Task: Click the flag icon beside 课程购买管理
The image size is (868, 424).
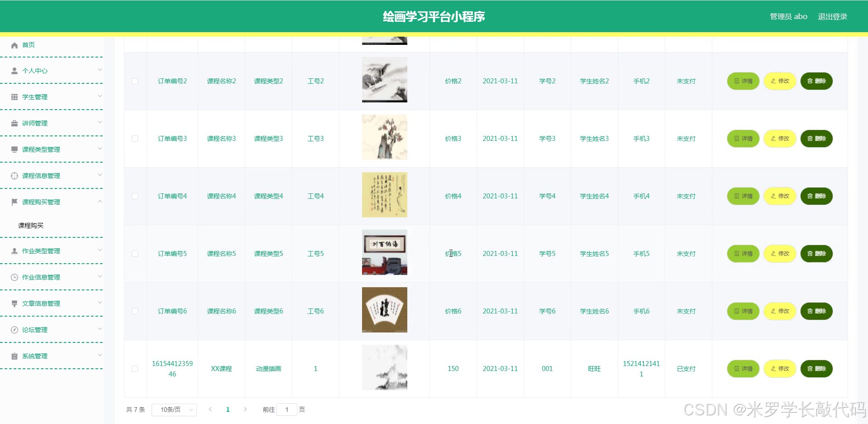Action: click(14, 202)
